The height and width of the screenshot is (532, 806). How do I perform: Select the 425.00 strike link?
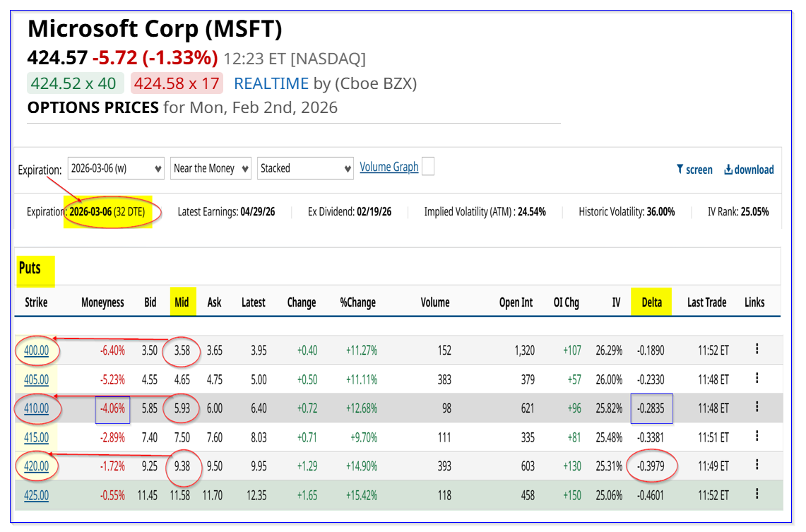[x=36, y=495]
